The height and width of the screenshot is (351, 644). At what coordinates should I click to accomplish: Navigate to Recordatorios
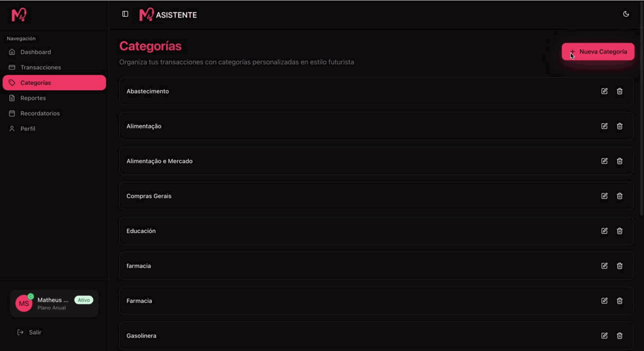40,113
